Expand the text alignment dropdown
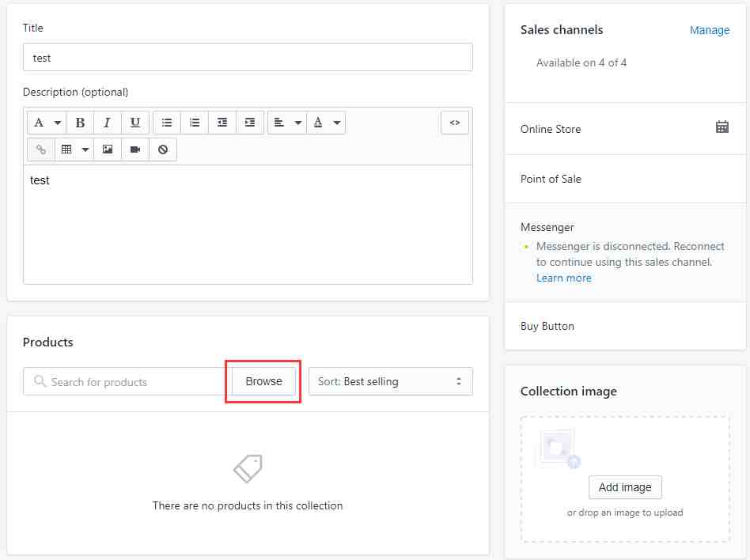The width and height of the screenshot is (750, 560). [x=287, y=123]
